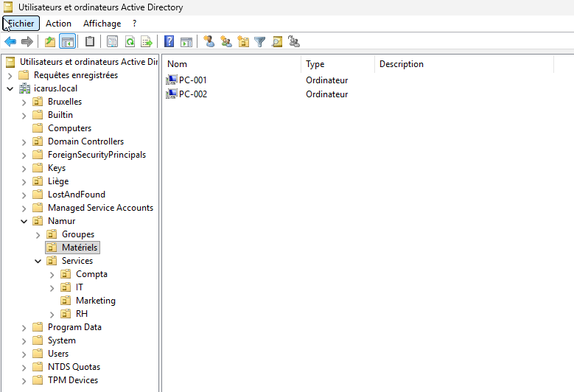Click the Liège OU folder icon

click(x=38, y=181)
